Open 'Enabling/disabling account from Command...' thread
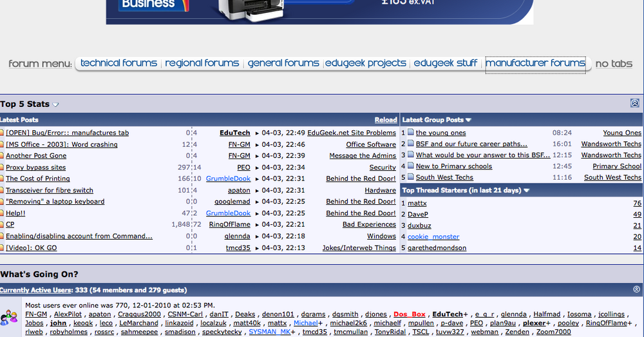Screen dimensions: 644x337 [x=79, y=236]
